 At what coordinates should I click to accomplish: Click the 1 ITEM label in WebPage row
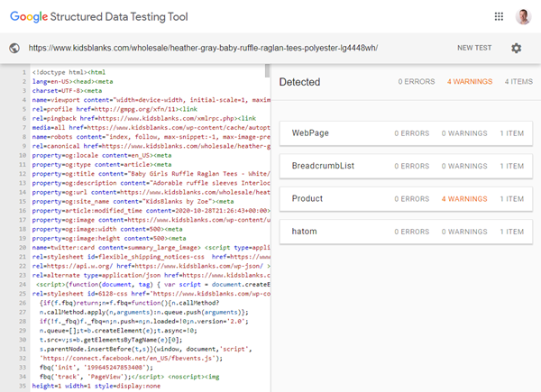point(512,133)
